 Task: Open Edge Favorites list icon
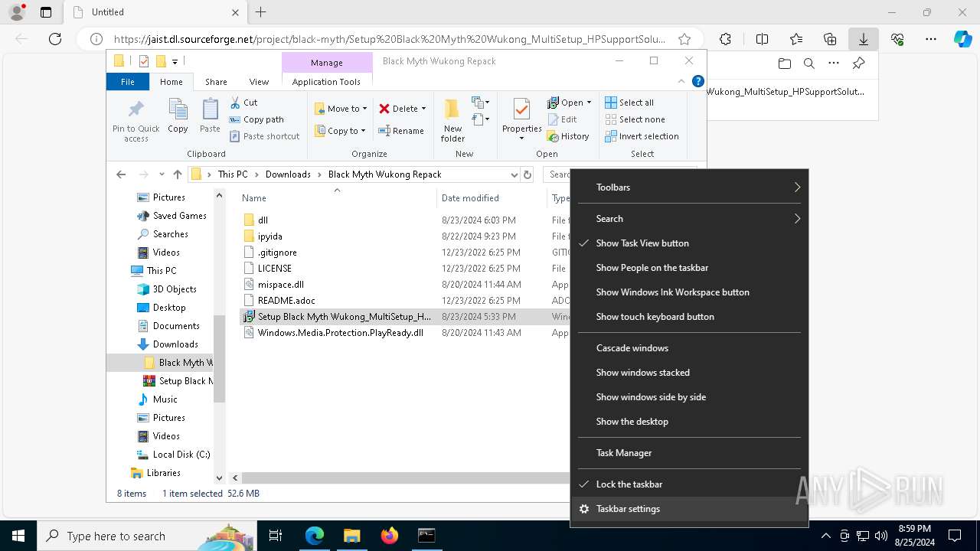[x=796, y=39]
